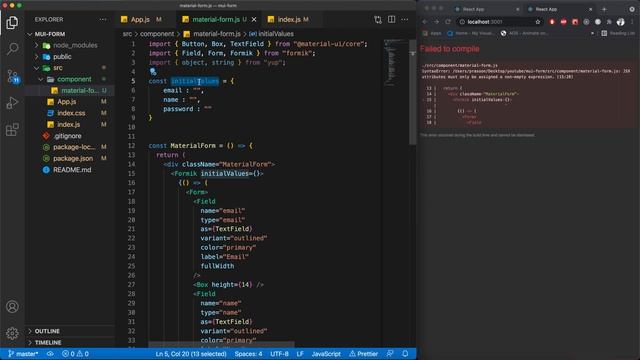The height and width of the screenshot is (360, 640).
Task: Go forward in the browser window
Action: (436, 22)
